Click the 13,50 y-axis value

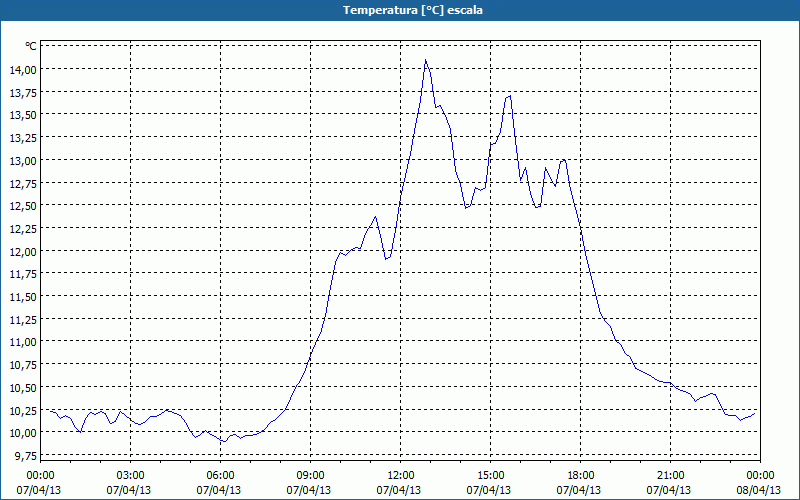click(x=23, y=115)
